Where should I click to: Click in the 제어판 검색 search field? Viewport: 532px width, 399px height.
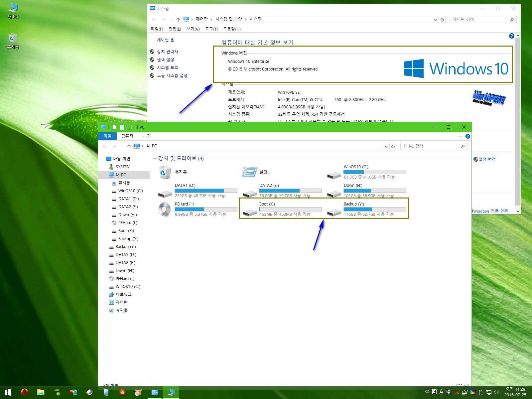(483, 20)
